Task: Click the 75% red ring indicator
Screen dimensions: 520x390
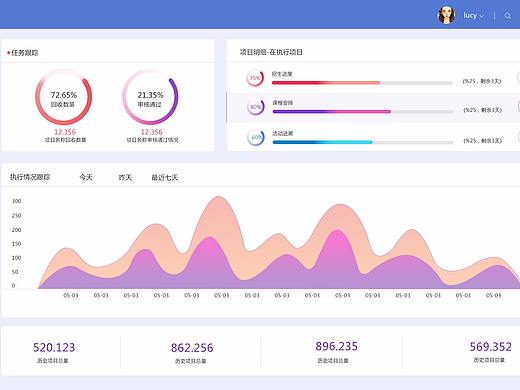Action: (255, 78)
